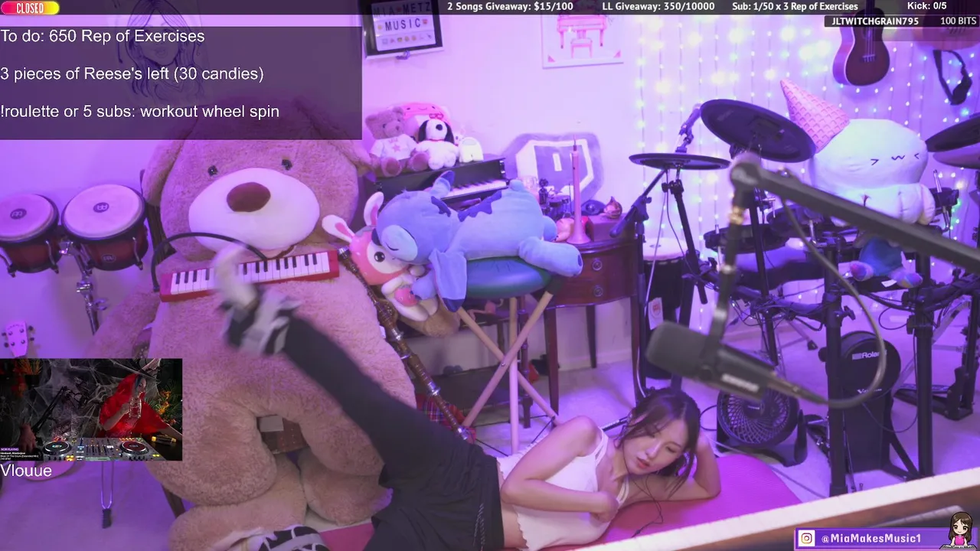Open the Vlouue DJ stream thumbnail
Screen dimensions: 980x551
pyautogui.click(x=91, y=409)
